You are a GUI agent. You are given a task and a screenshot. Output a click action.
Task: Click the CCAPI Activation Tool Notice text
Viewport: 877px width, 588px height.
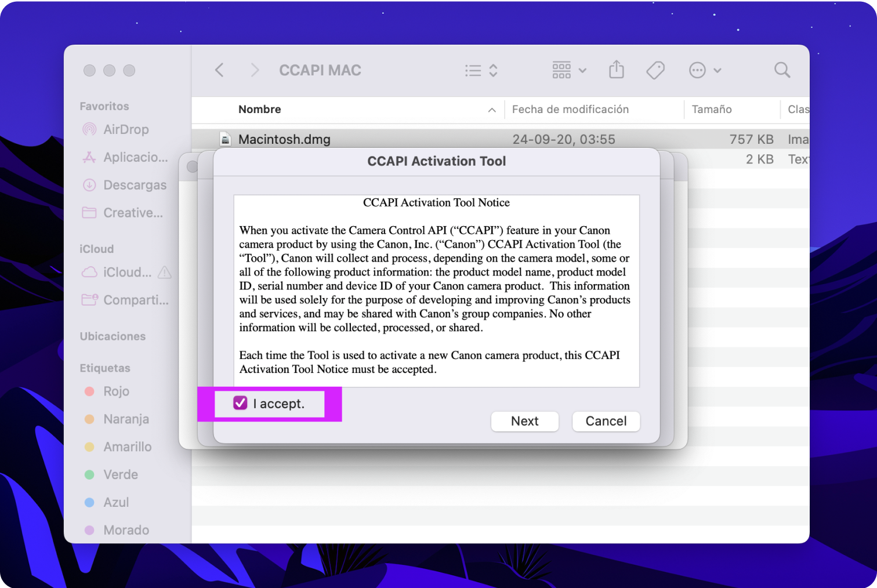tap(436, 202)
